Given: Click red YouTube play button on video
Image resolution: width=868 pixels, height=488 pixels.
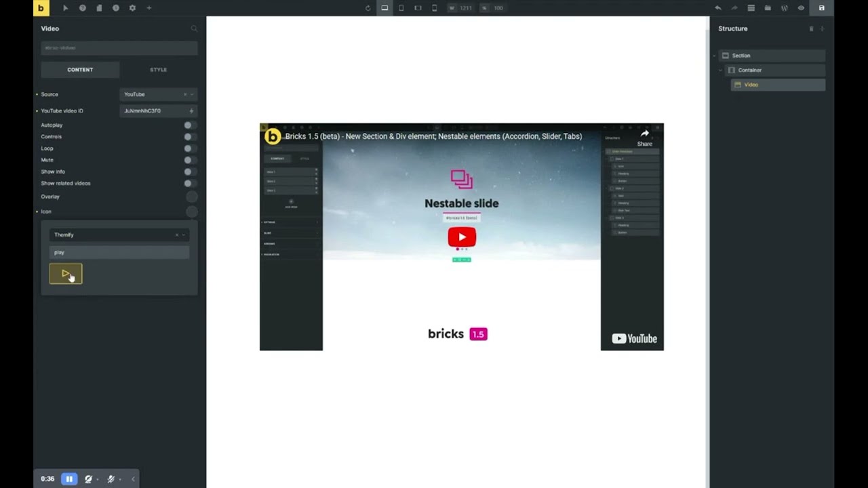Looking at the screenshot, I should point(462,237).
